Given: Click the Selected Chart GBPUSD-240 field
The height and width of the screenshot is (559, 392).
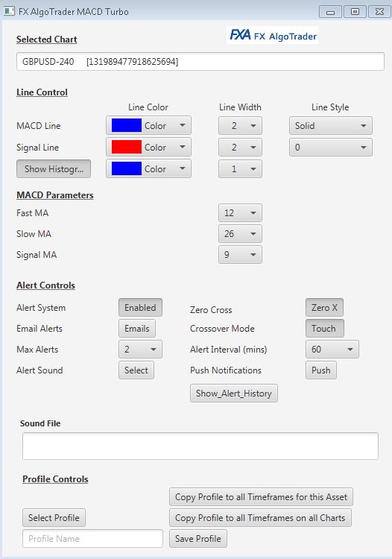Looking at the screenshot, I should pos(200,61).
